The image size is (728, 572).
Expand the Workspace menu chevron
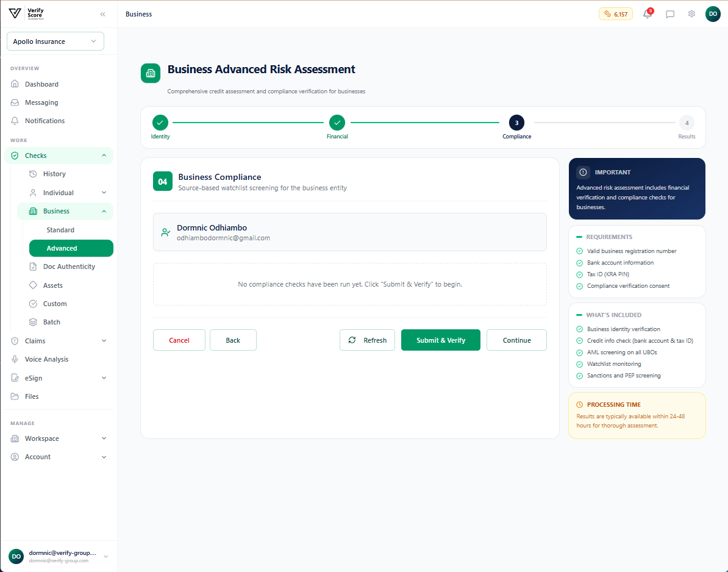(104, 438)
